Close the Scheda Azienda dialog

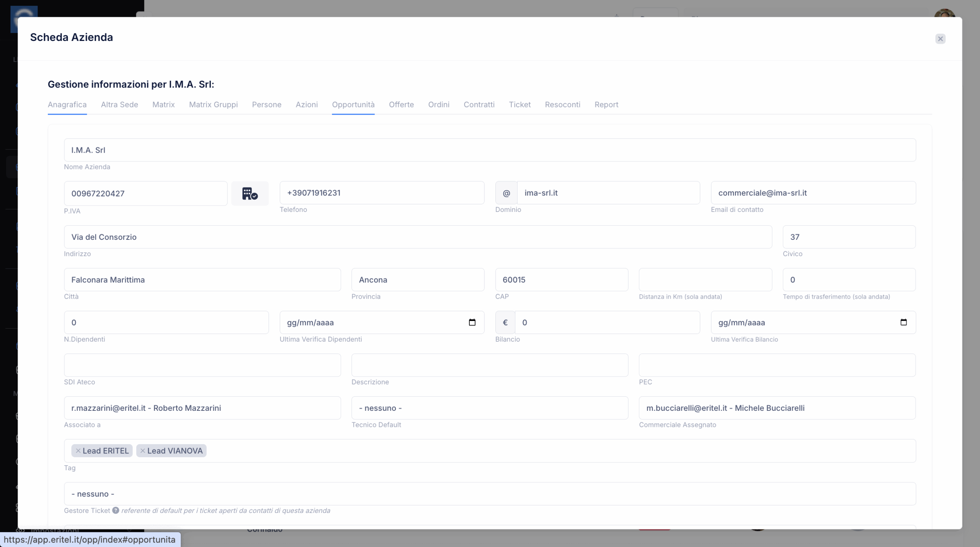tap(940, 39)
